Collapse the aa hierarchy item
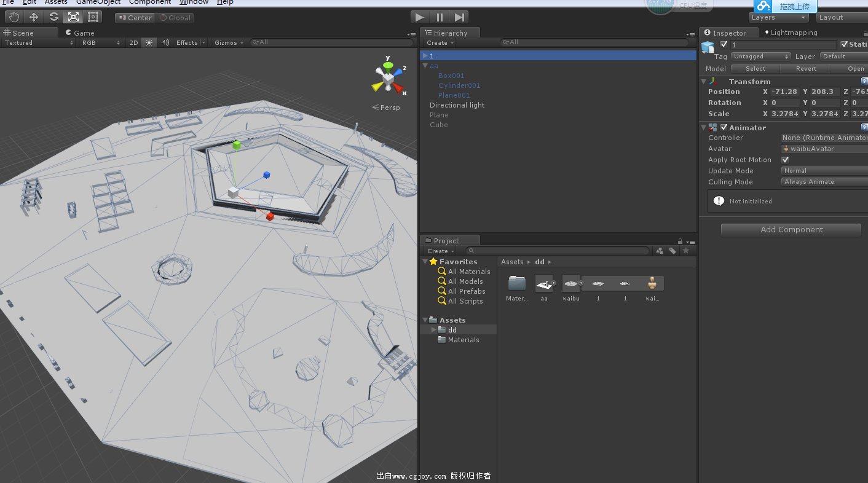This screenshot has height=483, width=868. click(x=425, y=66)
